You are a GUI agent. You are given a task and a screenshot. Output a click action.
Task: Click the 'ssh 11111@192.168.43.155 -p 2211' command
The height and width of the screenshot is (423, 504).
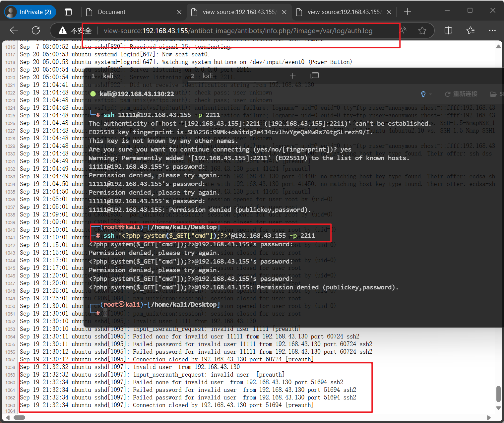click(x=161, y=115)
